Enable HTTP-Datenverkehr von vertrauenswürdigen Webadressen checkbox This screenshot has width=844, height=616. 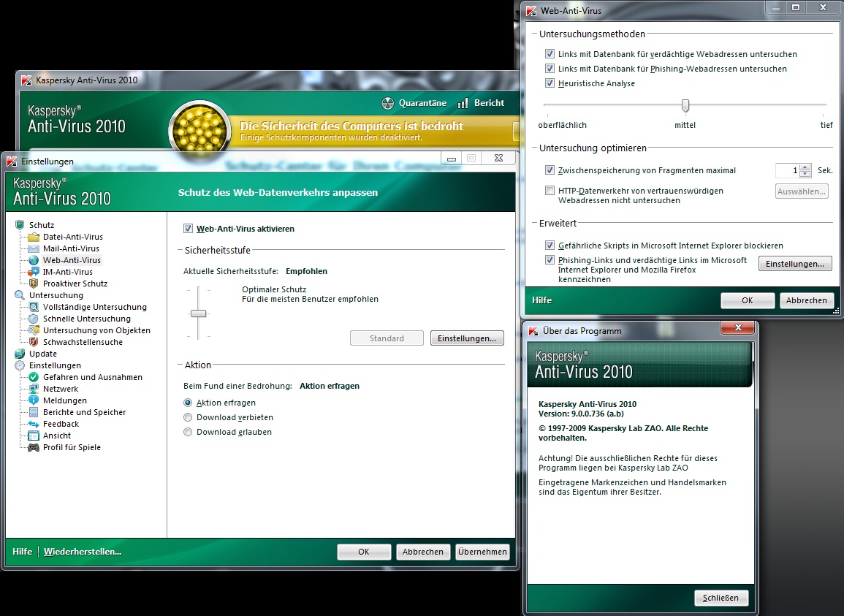point(550,191)
